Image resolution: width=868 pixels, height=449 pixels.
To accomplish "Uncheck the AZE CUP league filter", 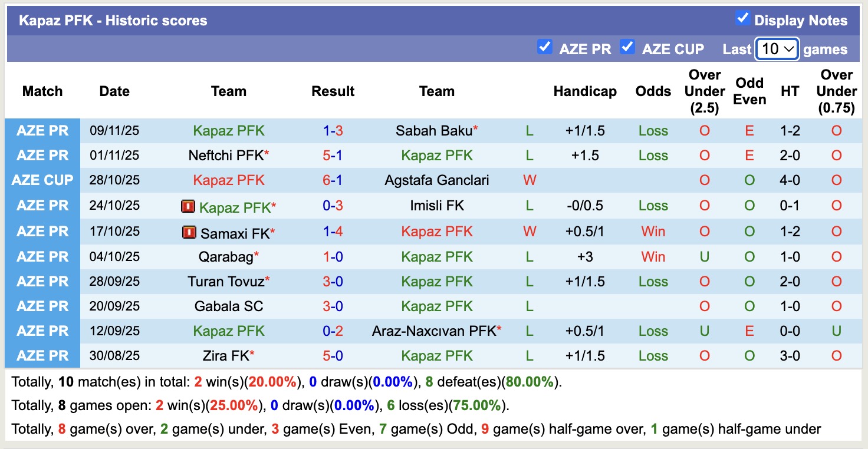I will 627,47.
